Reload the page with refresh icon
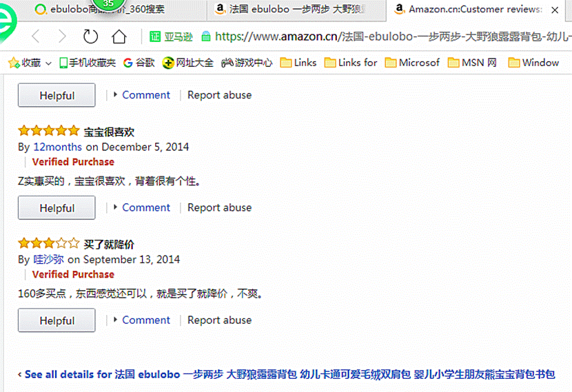This screenshot has height=392, width=572. click(x=90, y=37)
